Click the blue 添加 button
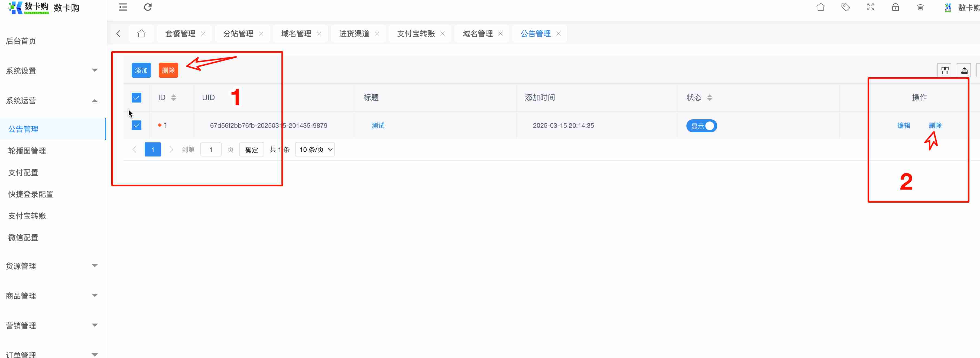980x358 pixels. [x=141, y=71]
